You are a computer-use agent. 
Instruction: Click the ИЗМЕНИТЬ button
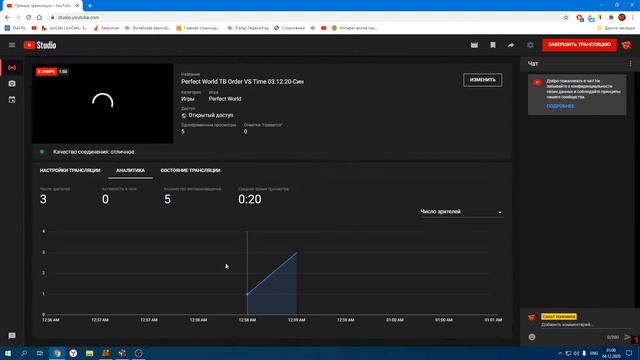point(482,80)
